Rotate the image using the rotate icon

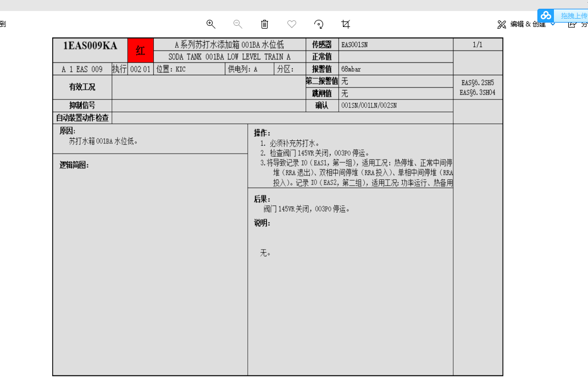(319, 24)
